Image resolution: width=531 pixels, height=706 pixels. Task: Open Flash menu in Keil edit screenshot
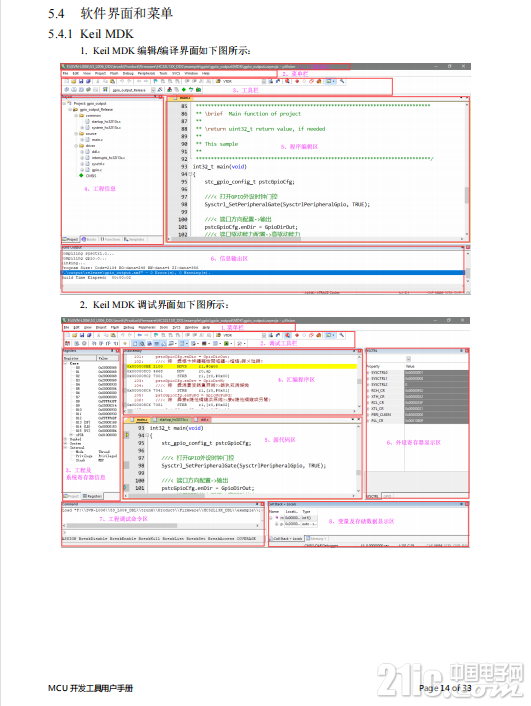[x=114, y=73]
